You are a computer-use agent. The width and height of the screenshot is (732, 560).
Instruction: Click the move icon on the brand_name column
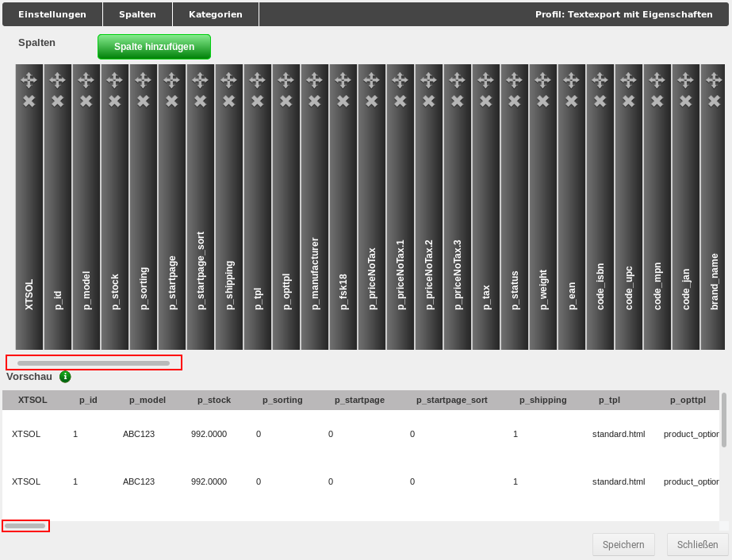coord(714,79)
